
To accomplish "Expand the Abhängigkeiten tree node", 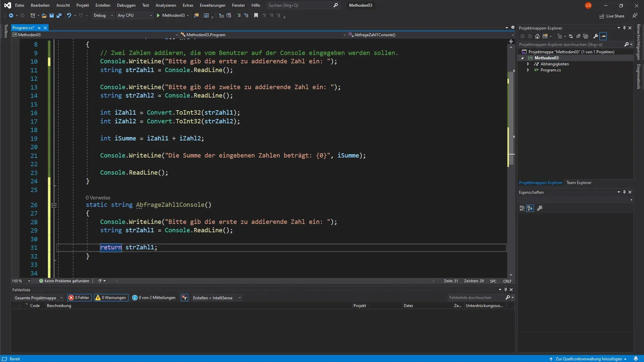I will coord(528,64).
